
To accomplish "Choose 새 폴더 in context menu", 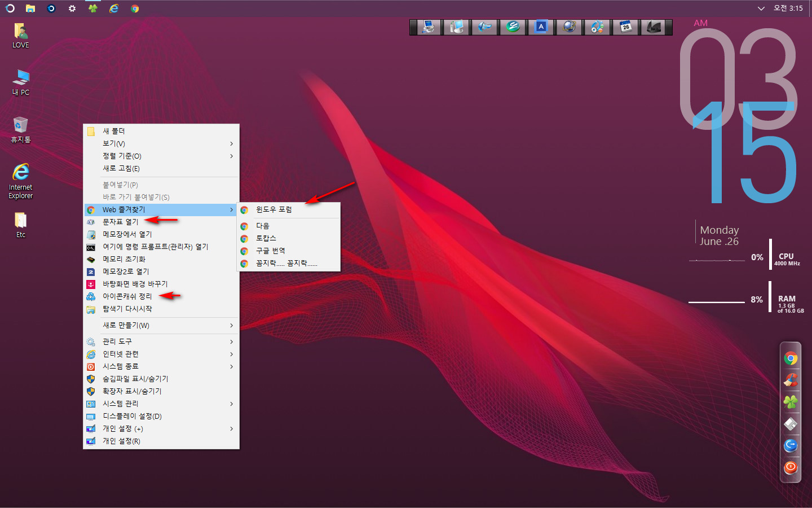I will click(x=161, y=131).
